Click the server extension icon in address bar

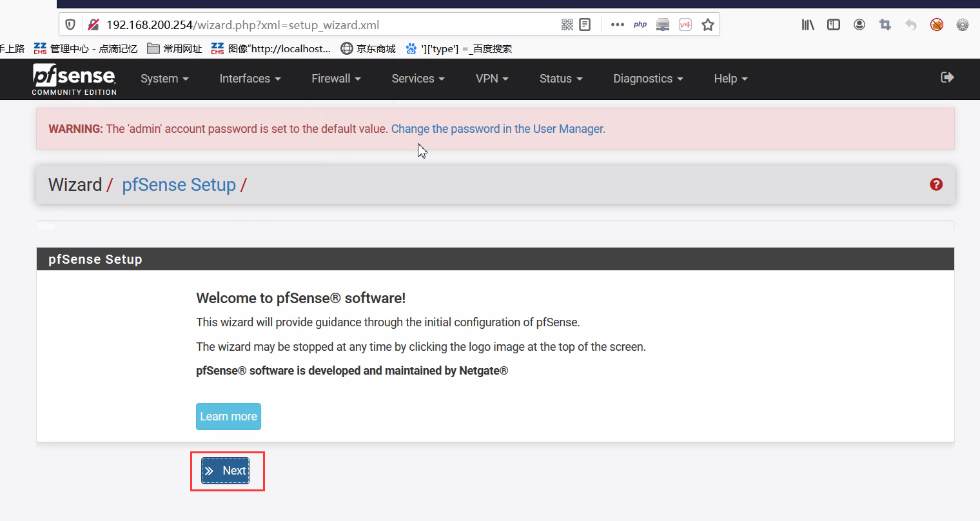[x=663, y=25]
